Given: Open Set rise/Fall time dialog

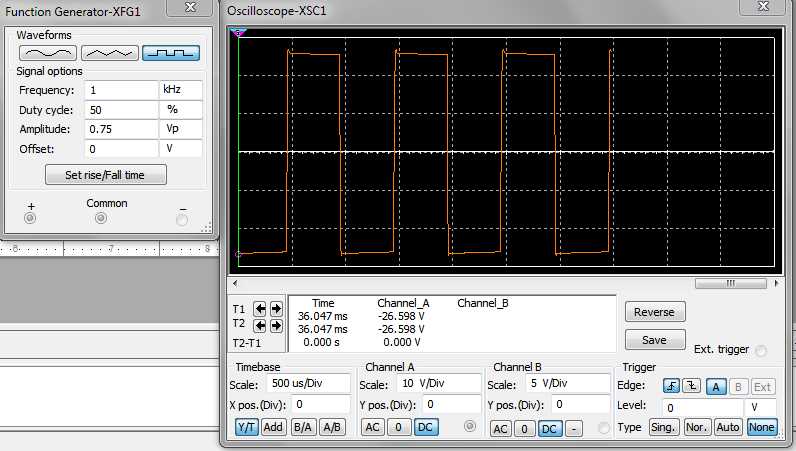Looking at the screenshot, I should (x=106, y=175).
